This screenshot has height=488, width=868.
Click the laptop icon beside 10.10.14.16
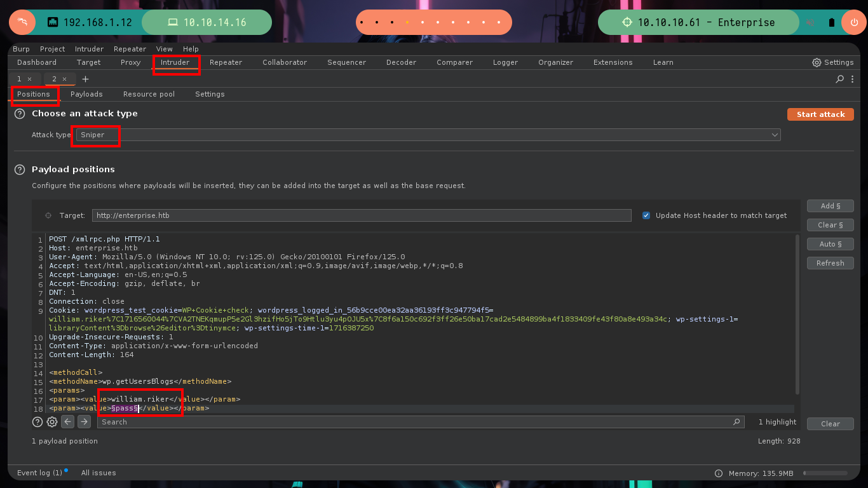172,22
